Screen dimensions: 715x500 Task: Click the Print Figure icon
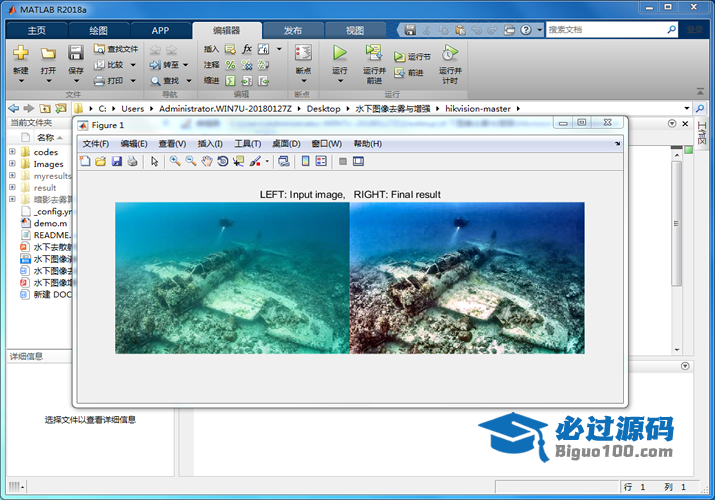pyautogui.click(x=132, y=161)
